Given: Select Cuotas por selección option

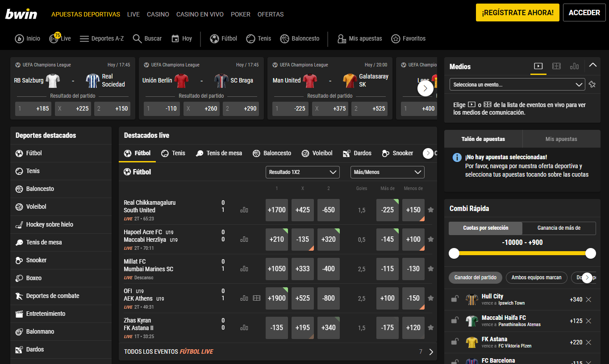Looking at the screenshot, I should click(x=485, y=228).
